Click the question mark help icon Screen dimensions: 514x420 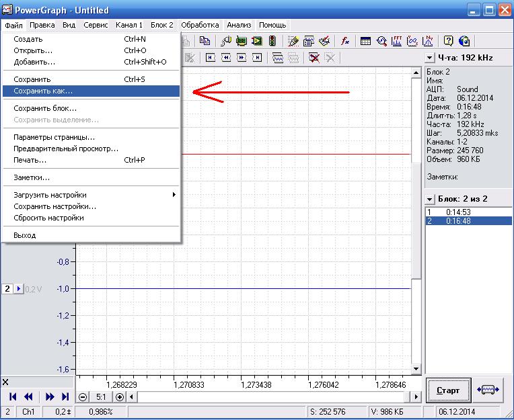tap(449, 41)
